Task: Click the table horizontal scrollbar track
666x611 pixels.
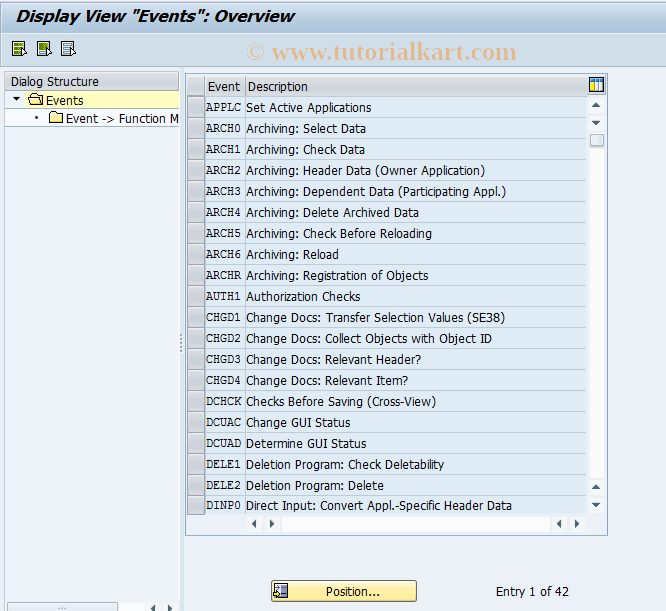Action: [x=415, y=524]
